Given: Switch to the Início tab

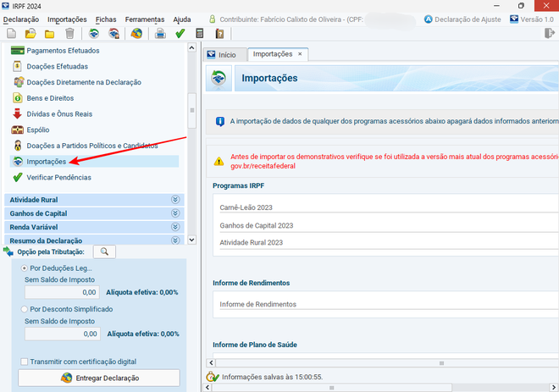Looking at the screenshot, I should point(226,54).
